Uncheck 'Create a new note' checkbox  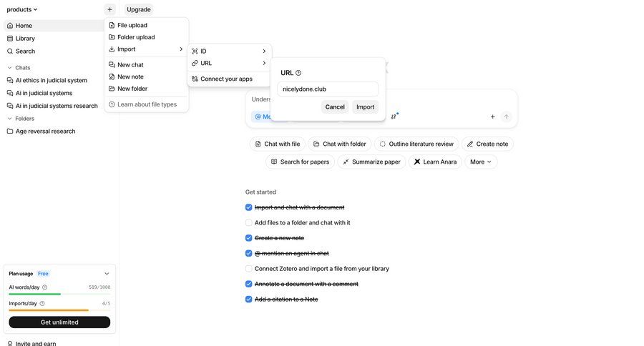[x=248, y=238]
